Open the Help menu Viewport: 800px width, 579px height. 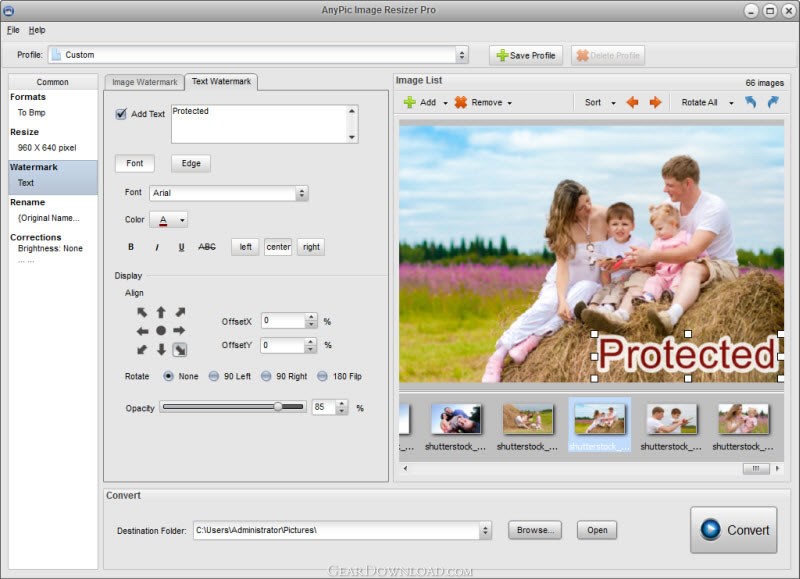(x=37, y=30)
